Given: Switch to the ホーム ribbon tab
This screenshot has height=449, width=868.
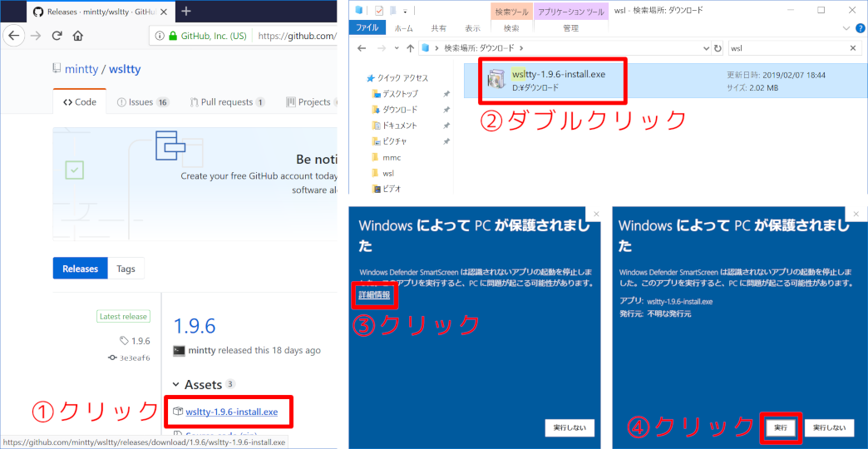Looking at the screenshot, I should [x=403, y=27].
